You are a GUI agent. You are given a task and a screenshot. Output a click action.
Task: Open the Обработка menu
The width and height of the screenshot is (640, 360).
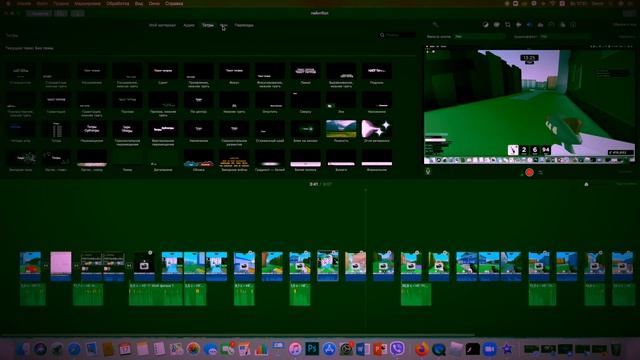tap(118, 3)
